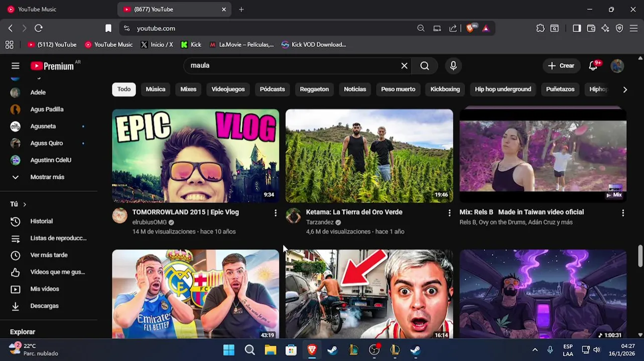Screen dimensions: 644x361
Task: Open the (5112) YouTube bookmark
Action: coord(52,45)
